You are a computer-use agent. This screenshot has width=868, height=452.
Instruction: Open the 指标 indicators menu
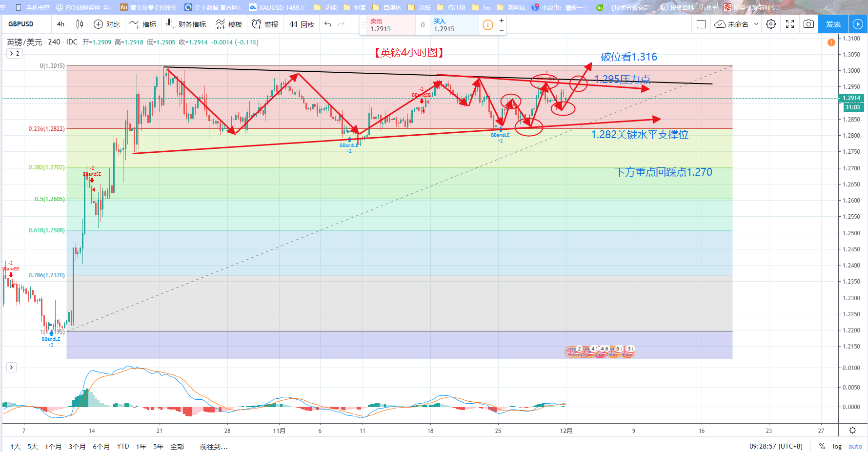tap(143, 24)
